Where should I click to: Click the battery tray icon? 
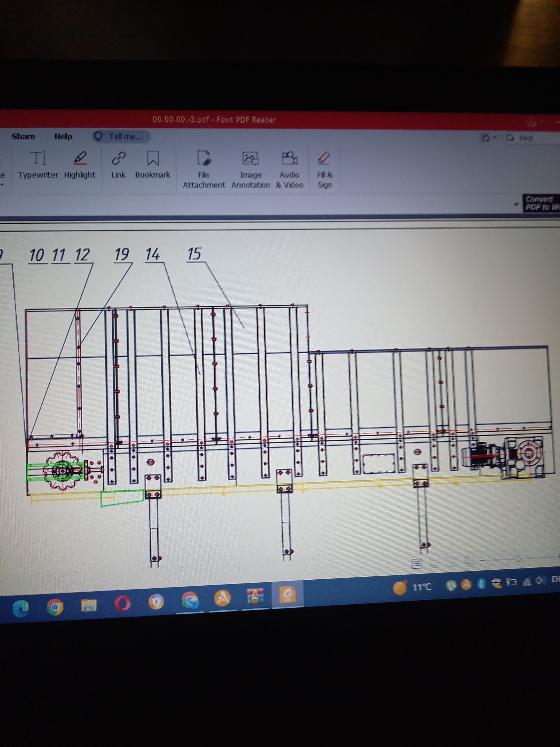point(511,582)
